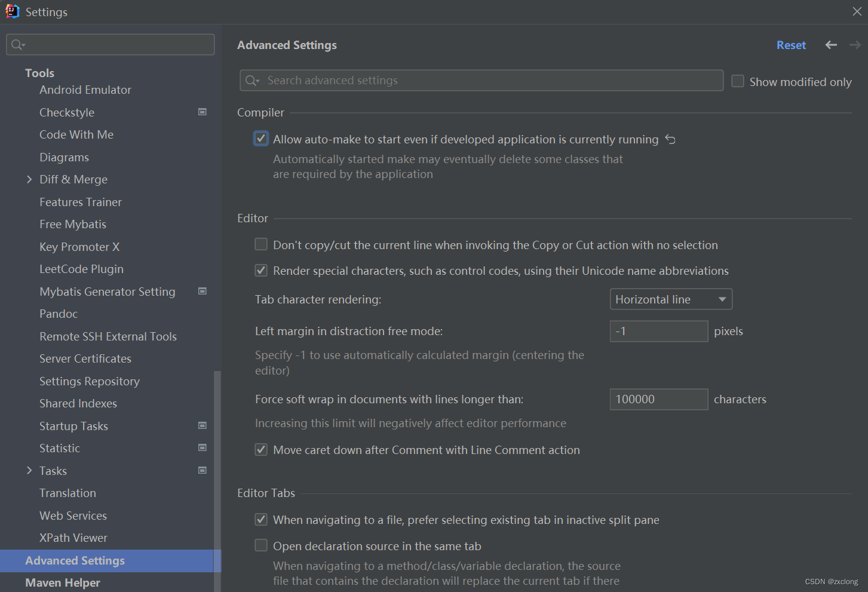The width and height of the screenshot is (868, 592).
Task: Click the Editor Tabs section heading
Action: click(x=266, y=493)
